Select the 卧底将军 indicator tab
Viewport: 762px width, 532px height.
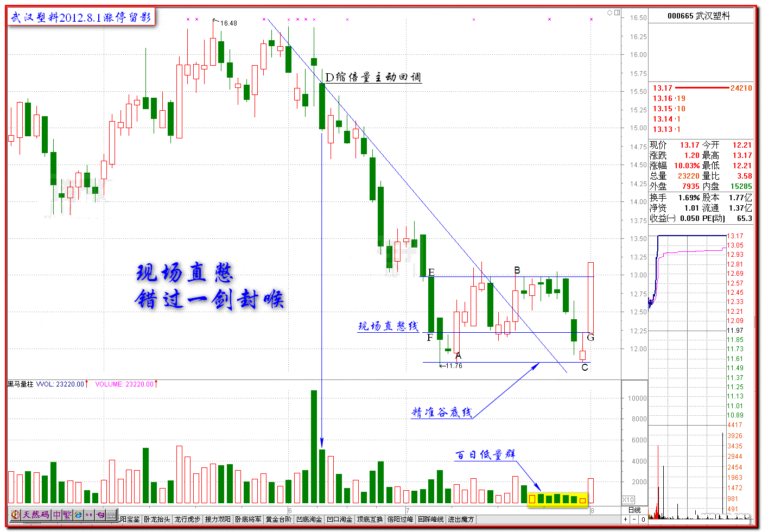coord(248,520)
